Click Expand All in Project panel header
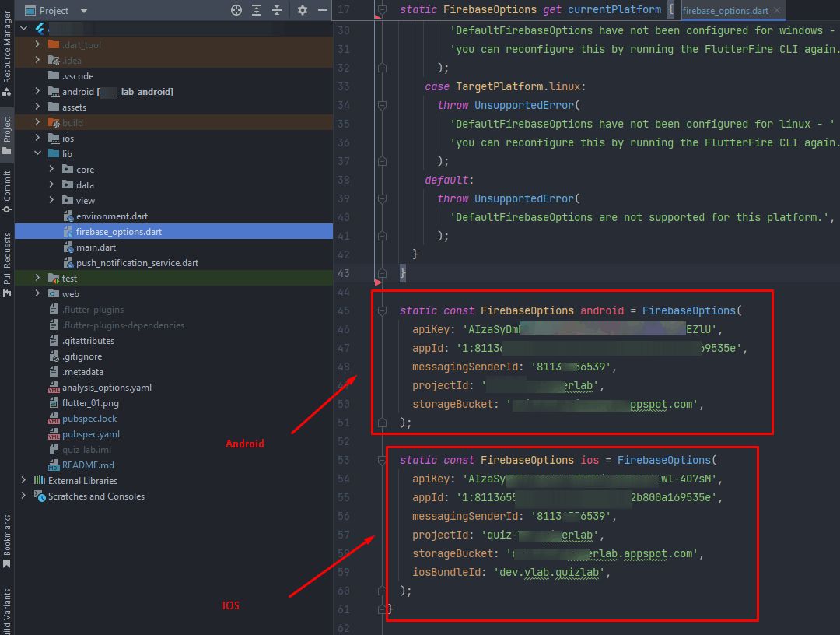The height and width of the screenshot is (635, 840). pos(257,10)
